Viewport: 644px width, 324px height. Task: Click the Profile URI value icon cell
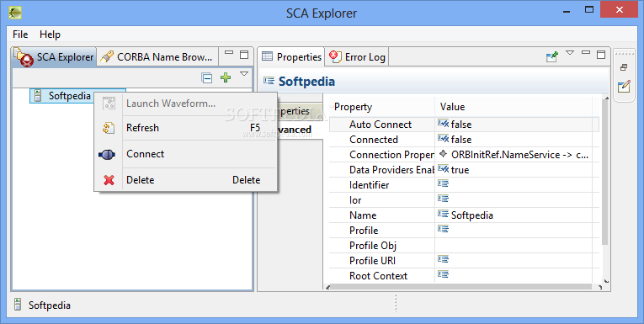pos(443,259)
